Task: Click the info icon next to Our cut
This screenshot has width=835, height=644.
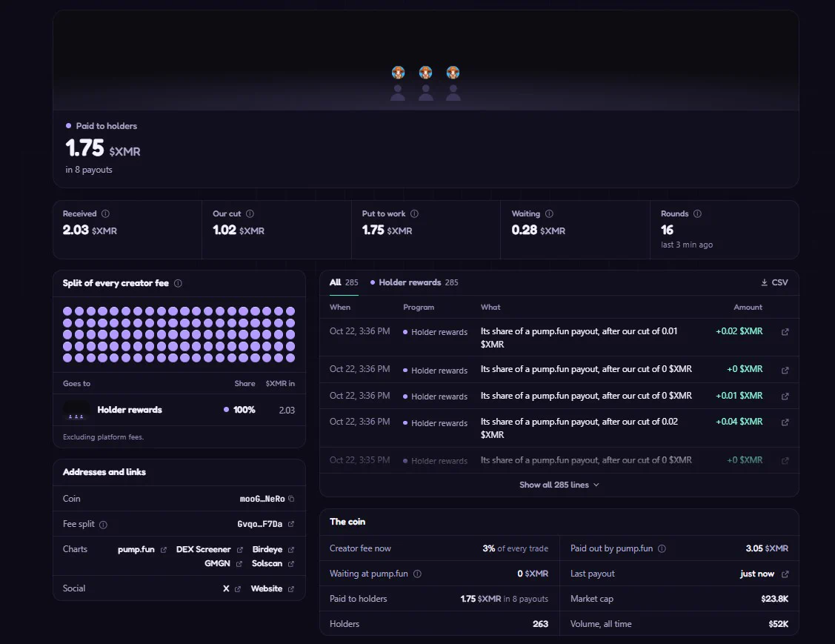Action: click(x=250, y=213)
